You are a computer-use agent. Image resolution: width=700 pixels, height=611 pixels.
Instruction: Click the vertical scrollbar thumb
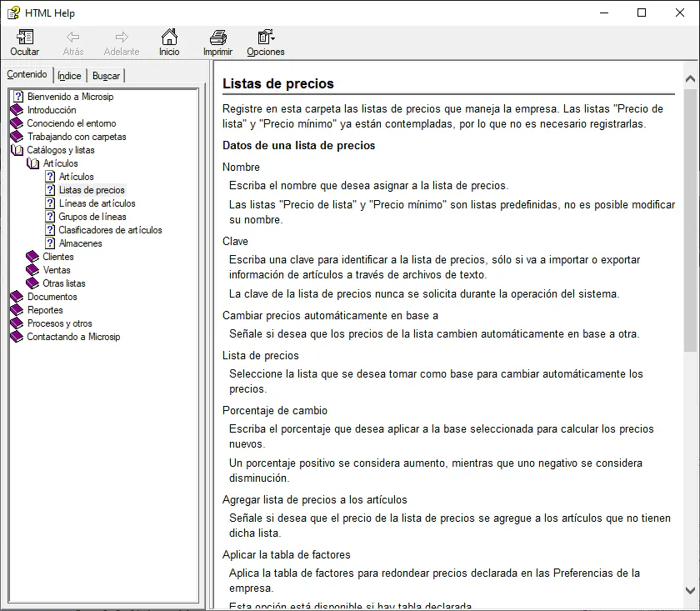(690, 219)
